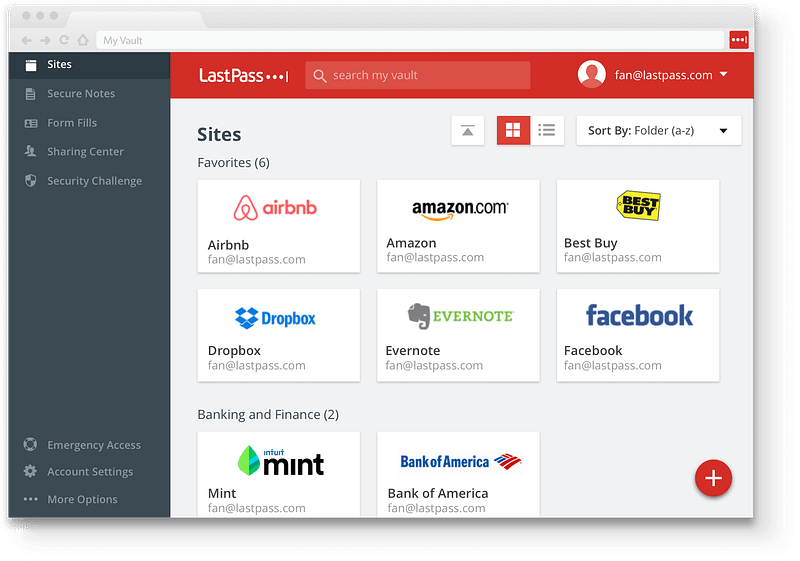Open the Bank of America site card
800x561 pixels.
(x=458, y=474)
